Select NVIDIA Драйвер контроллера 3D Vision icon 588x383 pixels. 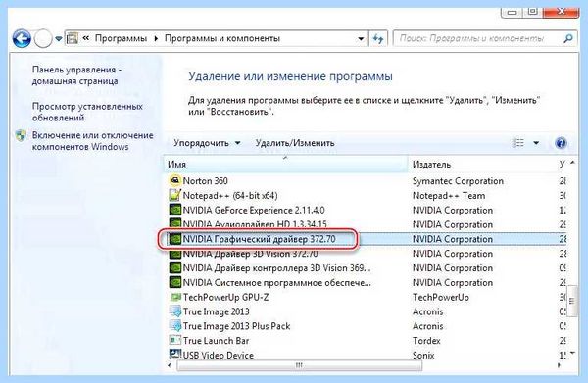pos(174,268)
